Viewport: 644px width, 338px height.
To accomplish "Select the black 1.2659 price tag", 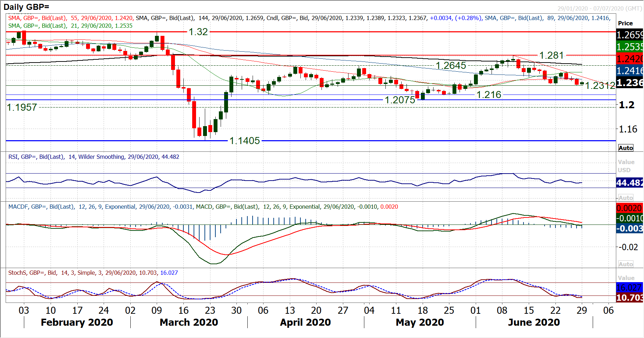I will 630,35.
